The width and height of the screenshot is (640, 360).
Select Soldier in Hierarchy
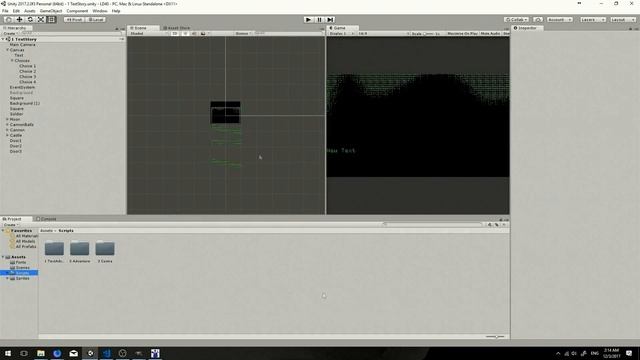pyautogui.click(x=16, y=114)
